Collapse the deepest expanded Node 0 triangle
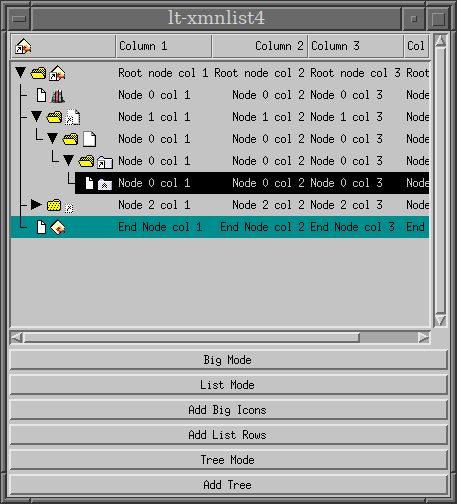This screenshot has height=504, width=457. pos(68,160)
